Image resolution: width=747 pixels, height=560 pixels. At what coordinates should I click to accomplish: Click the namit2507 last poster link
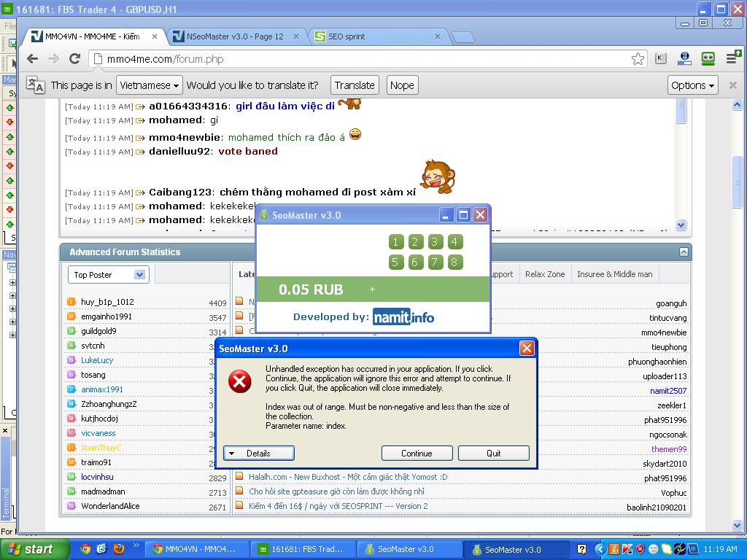click(668, 391)
